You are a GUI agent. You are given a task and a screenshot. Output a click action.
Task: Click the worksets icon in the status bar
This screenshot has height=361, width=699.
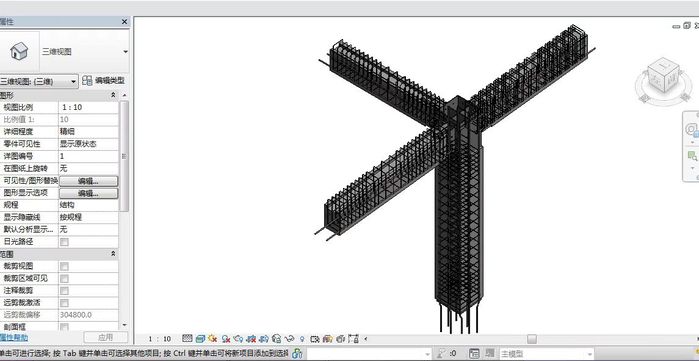tap(297, 354)
